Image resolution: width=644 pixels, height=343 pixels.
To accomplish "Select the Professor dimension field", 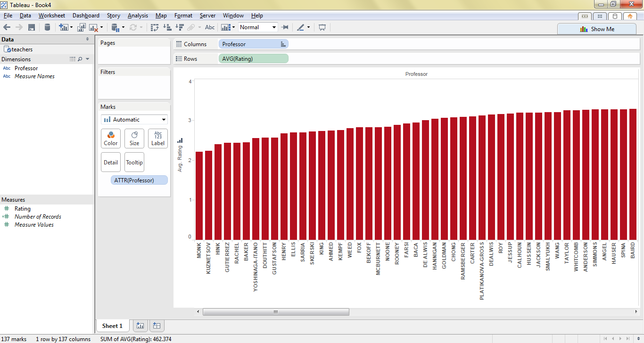I will [26, 68].
